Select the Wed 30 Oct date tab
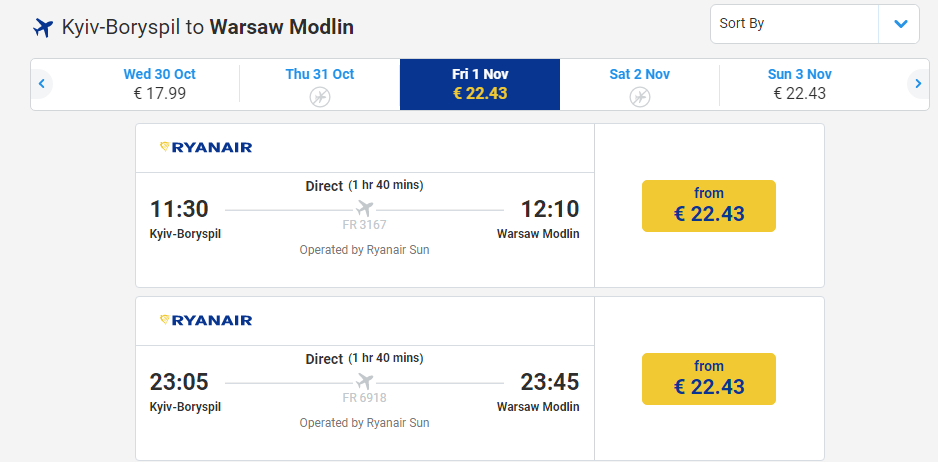Screen dimensions: 938x462 pos(160,84)
